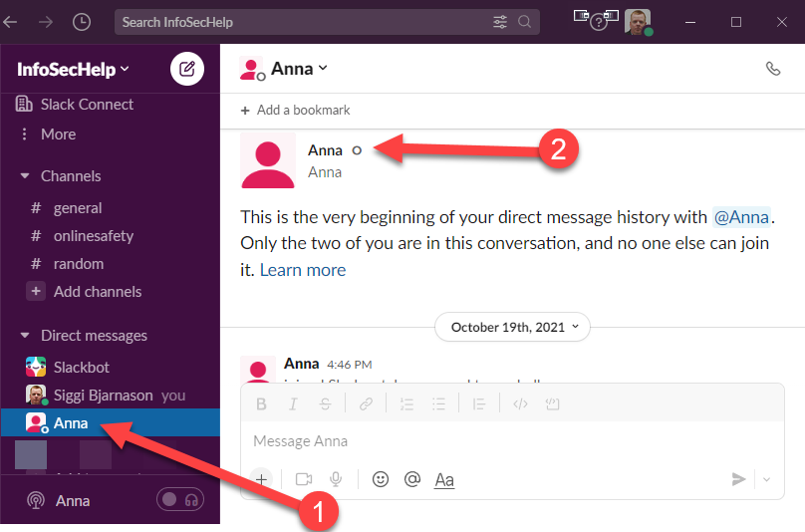Open Anna conversation header dropdown
The width and height of the screenshot is (805, 532).
pos(299,69)
